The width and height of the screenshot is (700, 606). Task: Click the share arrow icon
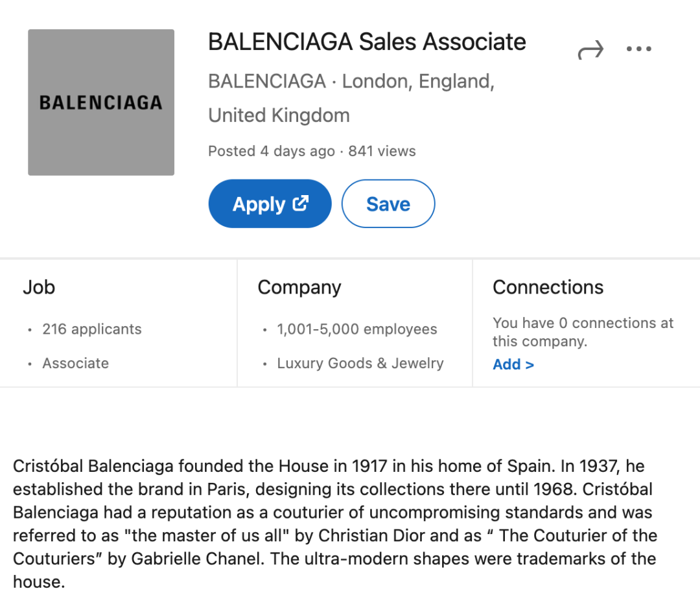590,49
